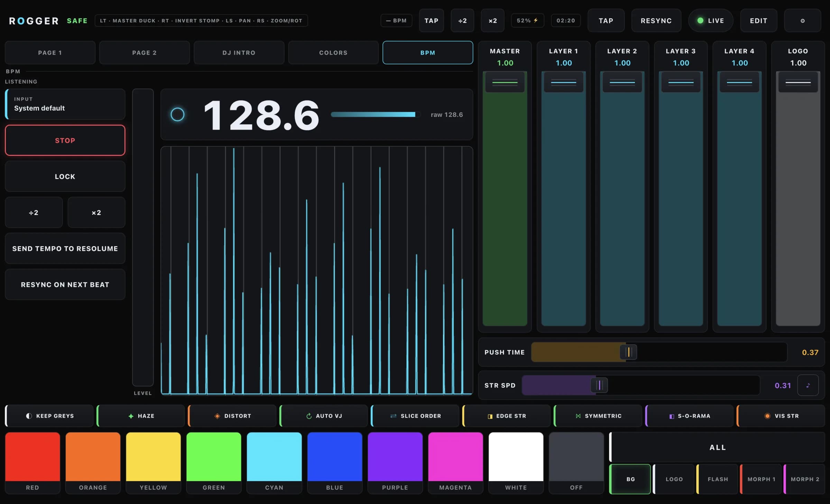830x504 pixels.
Task: Open the settings gear icon in top bar
Action: pos(802,21)
